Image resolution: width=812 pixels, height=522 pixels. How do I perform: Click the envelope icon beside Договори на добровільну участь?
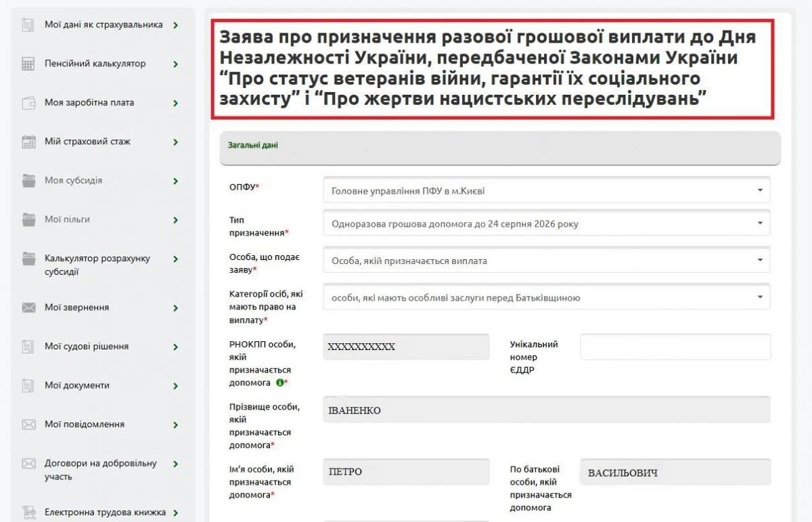[x=28, y=464]
